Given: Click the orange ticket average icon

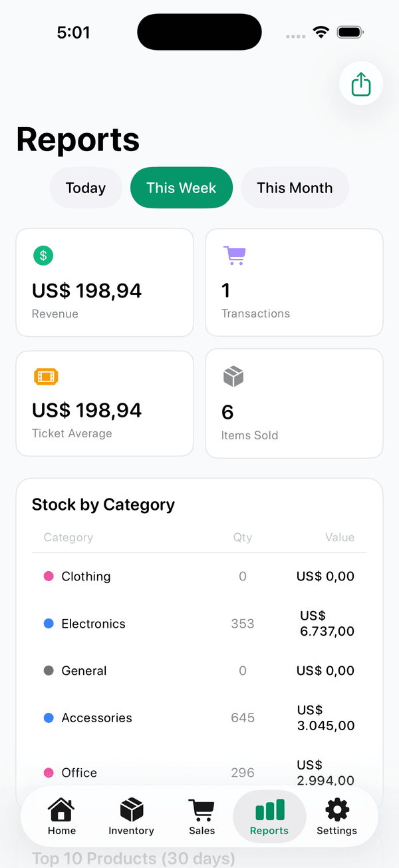Looking at the screenshot, I should coord(46,376).
